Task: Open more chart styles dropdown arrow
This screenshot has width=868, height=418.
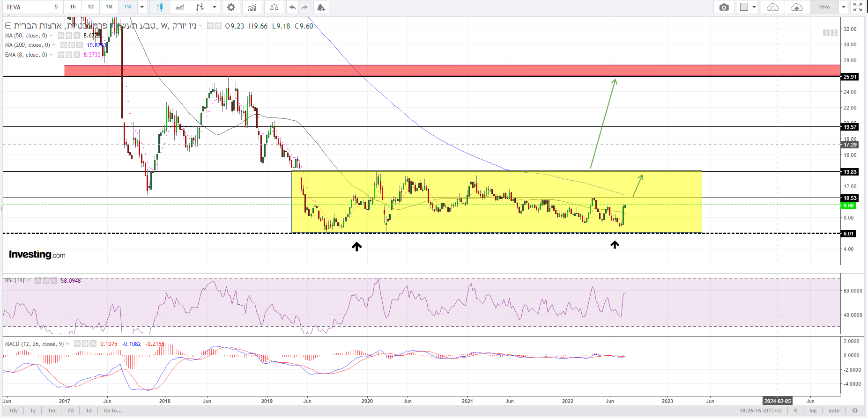Action: (215, 7)
